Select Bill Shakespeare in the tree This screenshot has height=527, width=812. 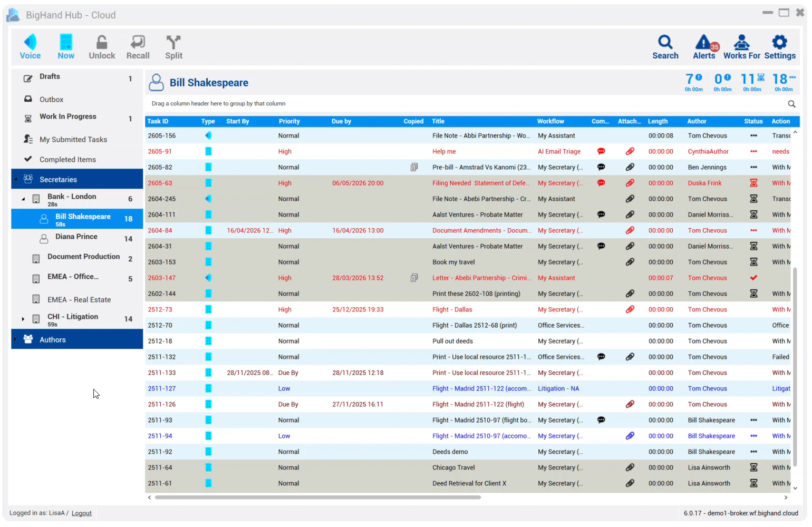77,219
